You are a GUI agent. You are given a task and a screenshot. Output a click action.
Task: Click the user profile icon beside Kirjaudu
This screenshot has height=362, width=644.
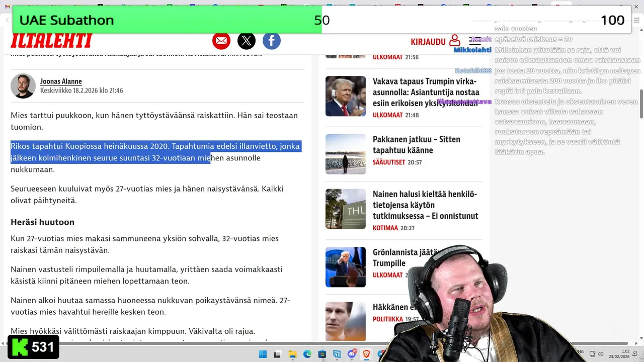click(455, 41)
